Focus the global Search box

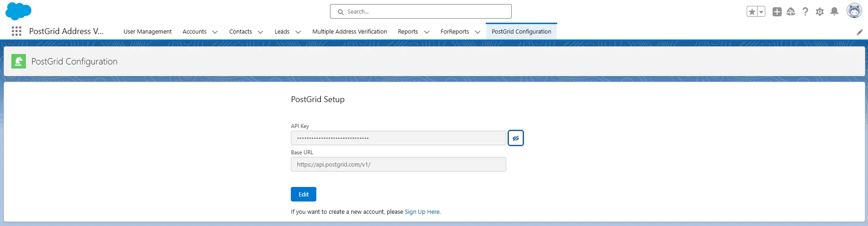point(421,11)
